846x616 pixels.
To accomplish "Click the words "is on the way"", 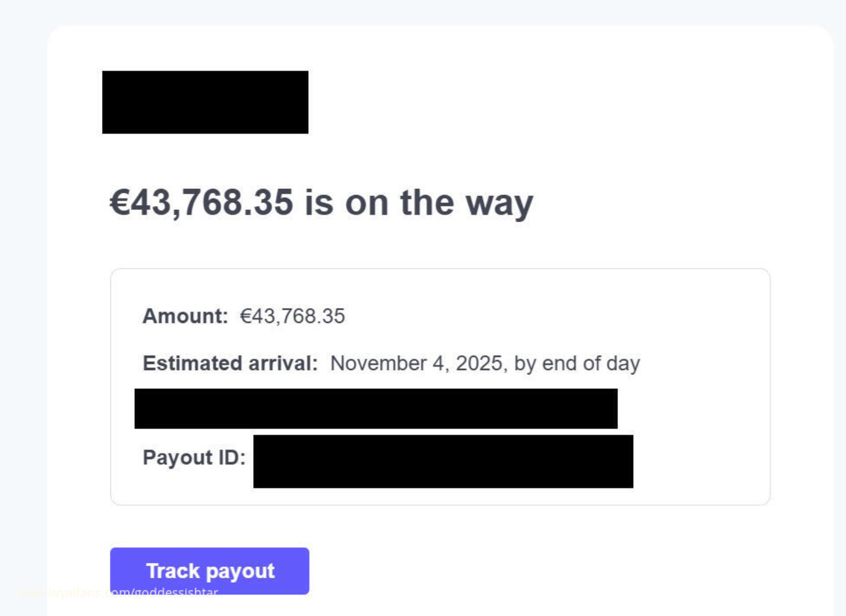I will 419,202.
